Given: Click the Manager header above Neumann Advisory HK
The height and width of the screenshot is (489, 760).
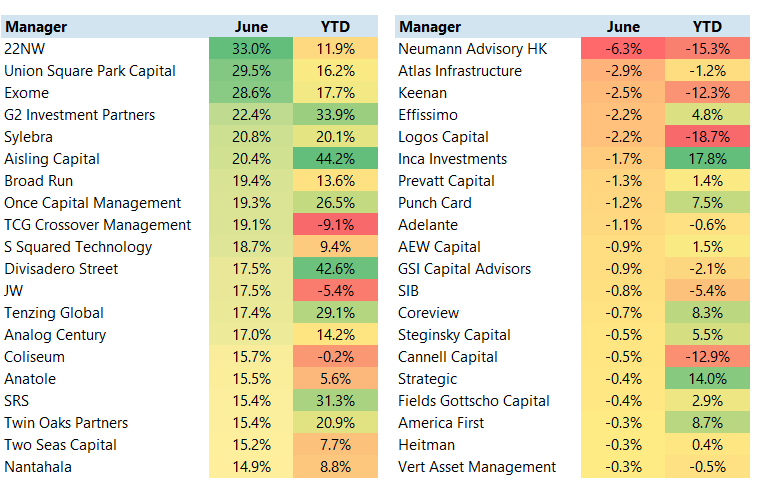Looking at the screenshot, I should [429, 27].
